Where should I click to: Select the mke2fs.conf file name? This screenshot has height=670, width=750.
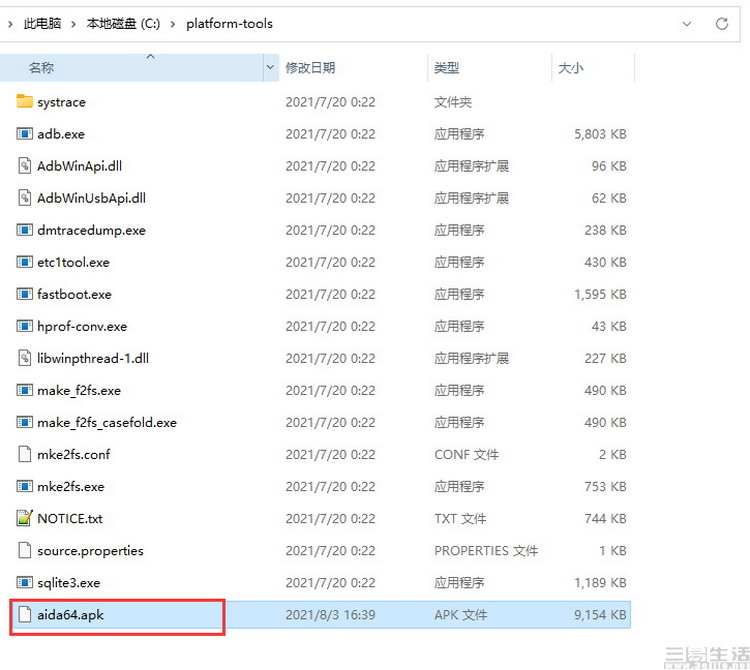pyautogui.click(x=74, y=454)
